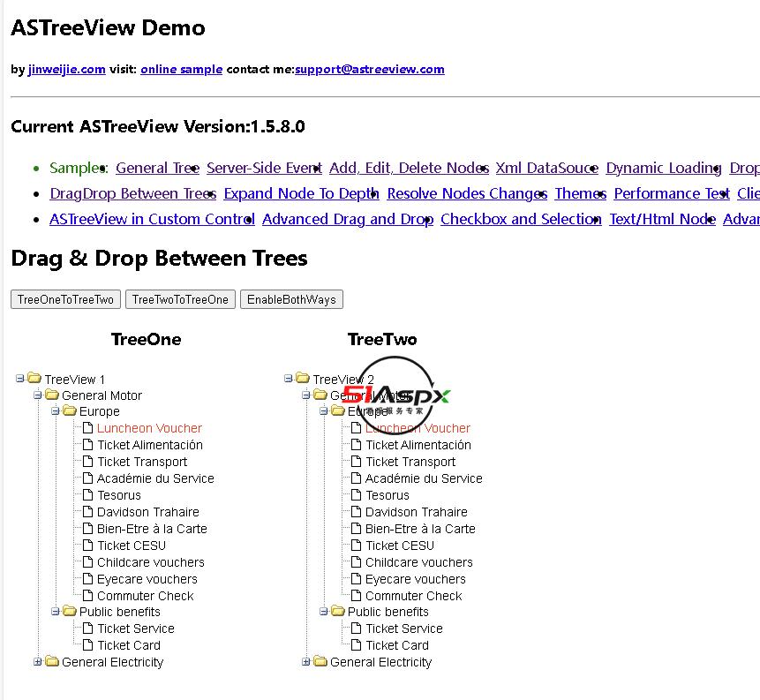Open ASTreeView in Custom Control link
This screenshot has width=760, height=700.
coord(152,219)
